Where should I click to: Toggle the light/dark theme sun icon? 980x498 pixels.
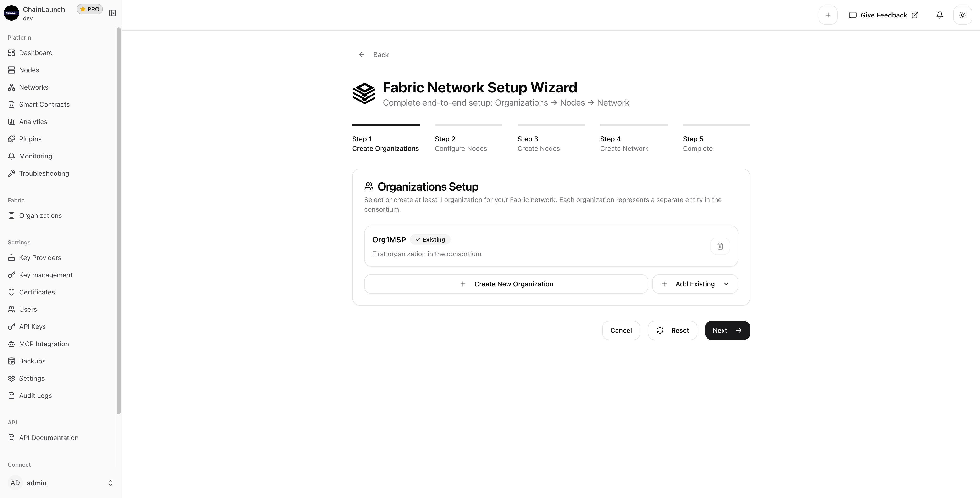(x=963, y=15)
